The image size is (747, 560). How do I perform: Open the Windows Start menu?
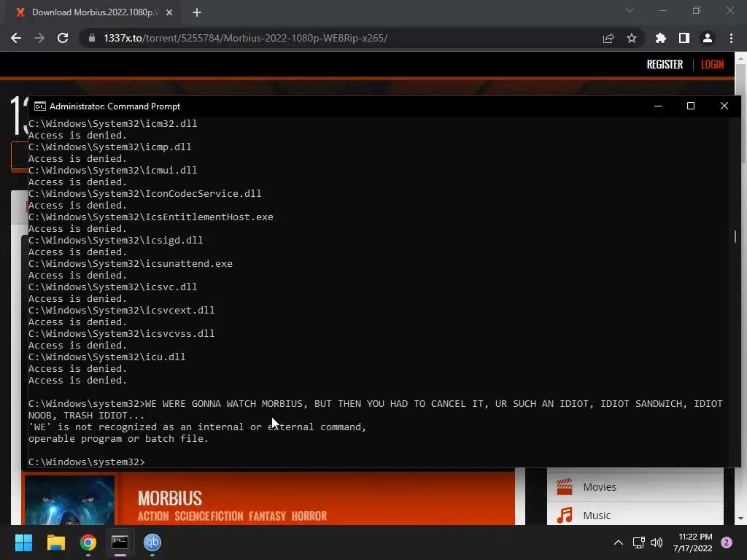[23, 542]
